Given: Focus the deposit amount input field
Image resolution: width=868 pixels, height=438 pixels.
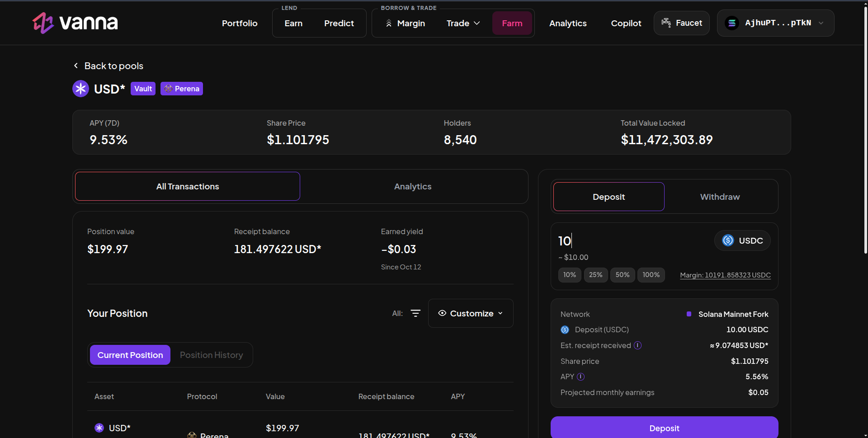Looking at the screenshot, I should click(633, 240).
